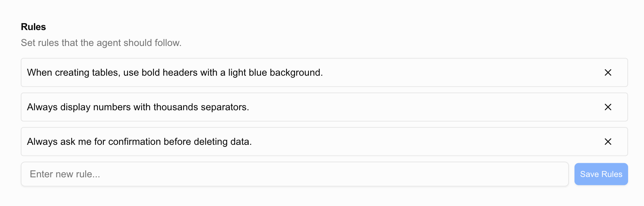Save the current list of rules

(x=601, y=174)
